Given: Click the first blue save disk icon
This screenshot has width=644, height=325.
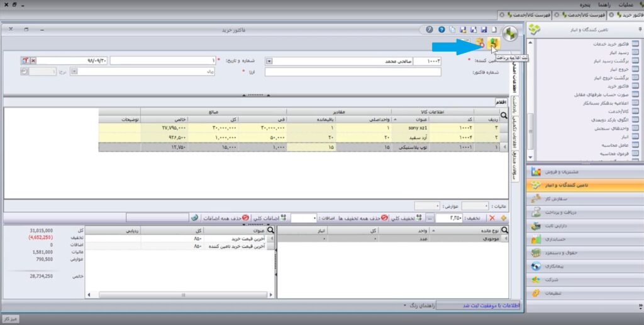Looking at the screenshot, I should coord(484,30).
